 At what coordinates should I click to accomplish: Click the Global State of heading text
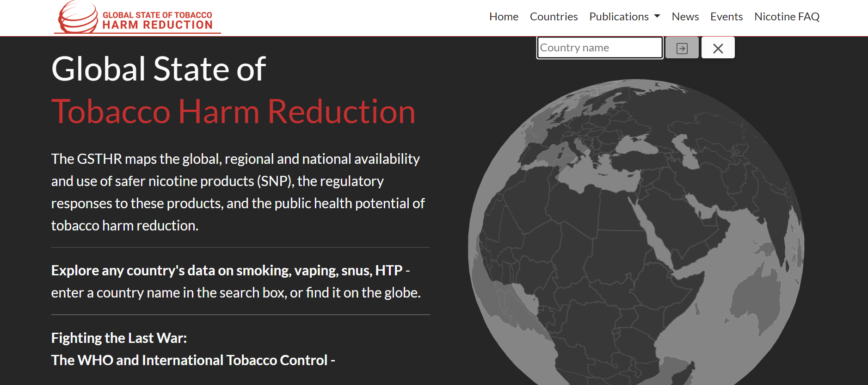pyautogui.click(x=159, y=69)
